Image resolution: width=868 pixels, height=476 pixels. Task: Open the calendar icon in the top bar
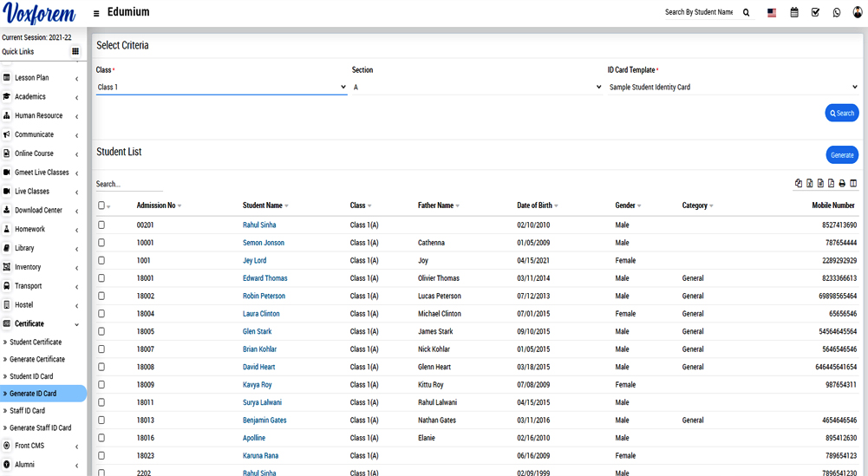tap(794, 13)
